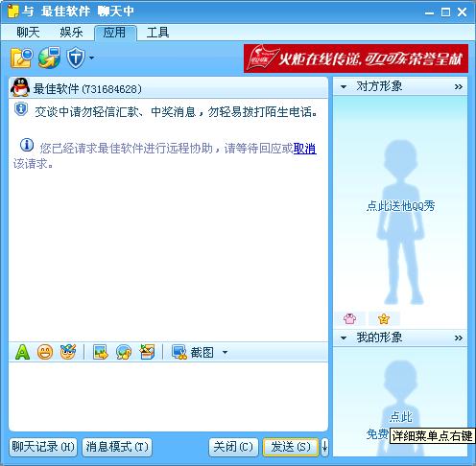Collapse the 对方形象 panel
The height and width of the screenshot is (466, 476).
344,86
